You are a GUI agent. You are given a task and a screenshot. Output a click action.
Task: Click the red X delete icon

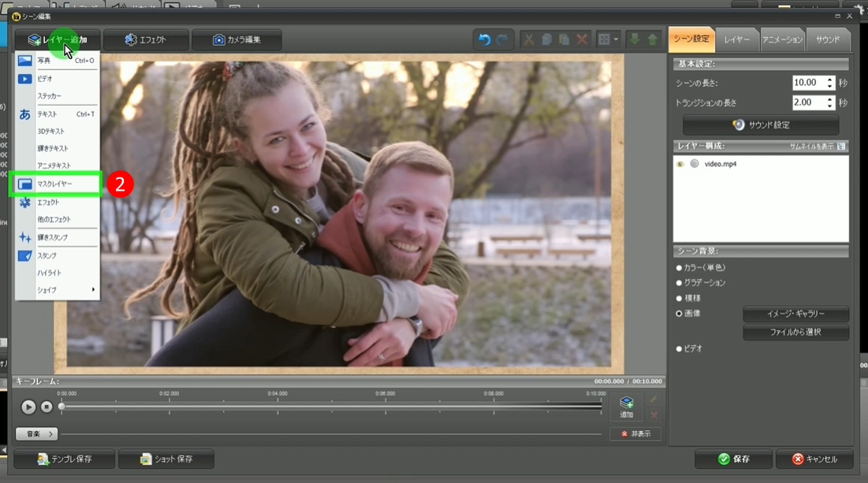click(x=583, y=39)
